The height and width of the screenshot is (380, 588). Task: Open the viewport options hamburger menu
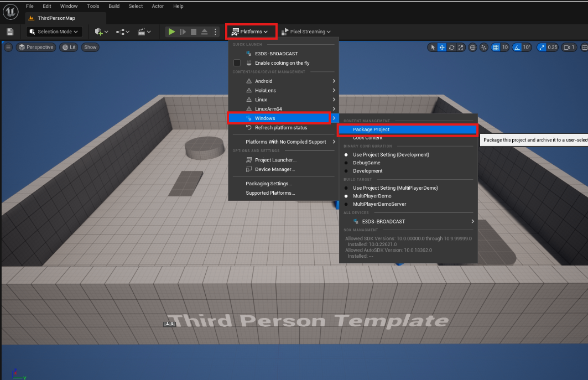[x=8, y=48]
